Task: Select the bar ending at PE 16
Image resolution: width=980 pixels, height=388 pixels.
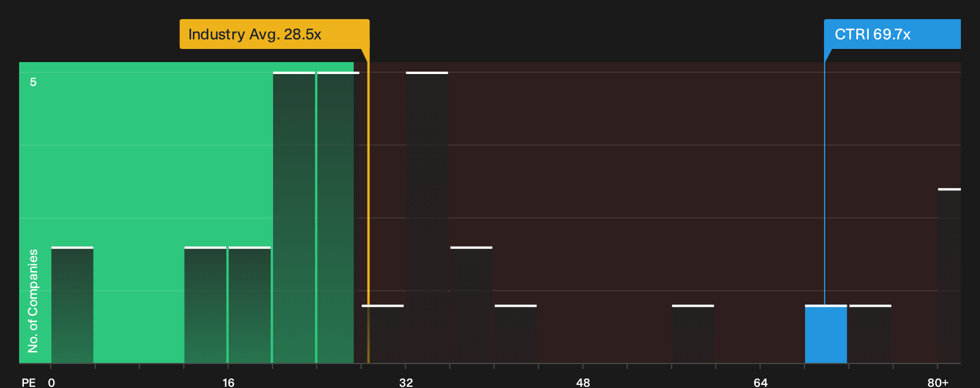Action: point(206,305)
